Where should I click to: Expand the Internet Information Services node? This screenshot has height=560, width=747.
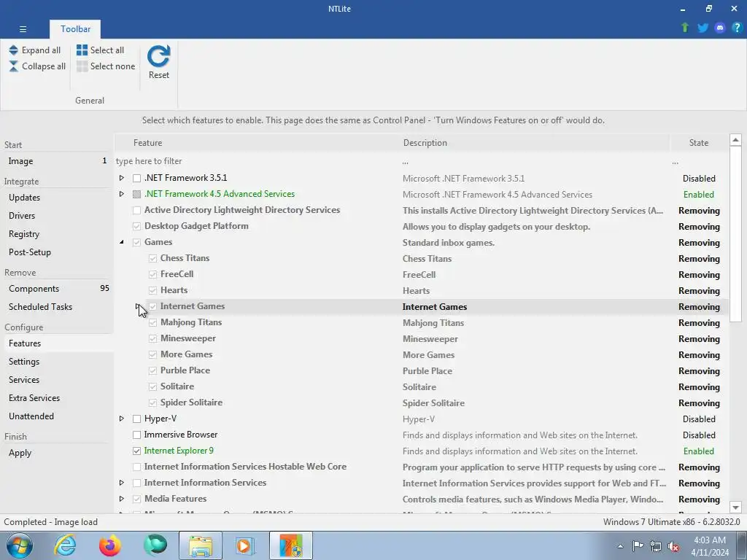[122, 483]
